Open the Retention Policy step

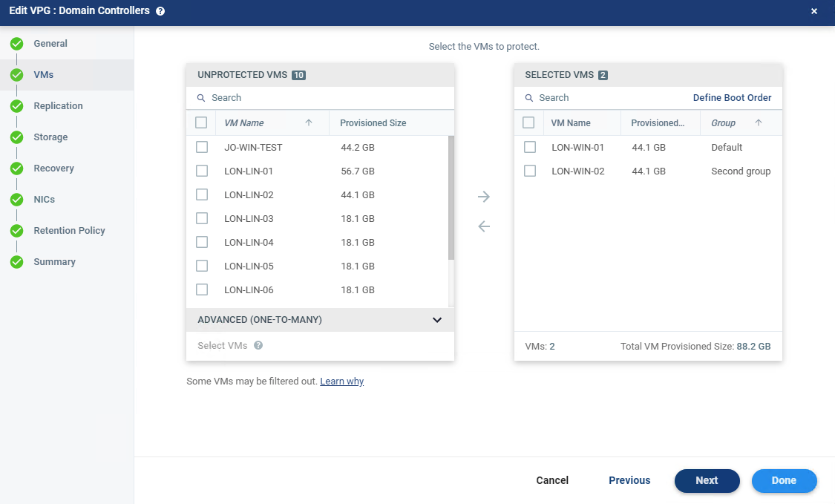tap(69, 231)
